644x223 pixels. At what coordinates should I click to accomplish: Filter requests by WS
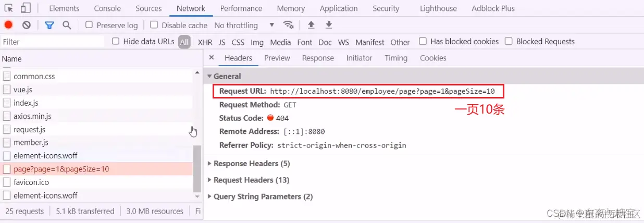click(x=343, y=42)
